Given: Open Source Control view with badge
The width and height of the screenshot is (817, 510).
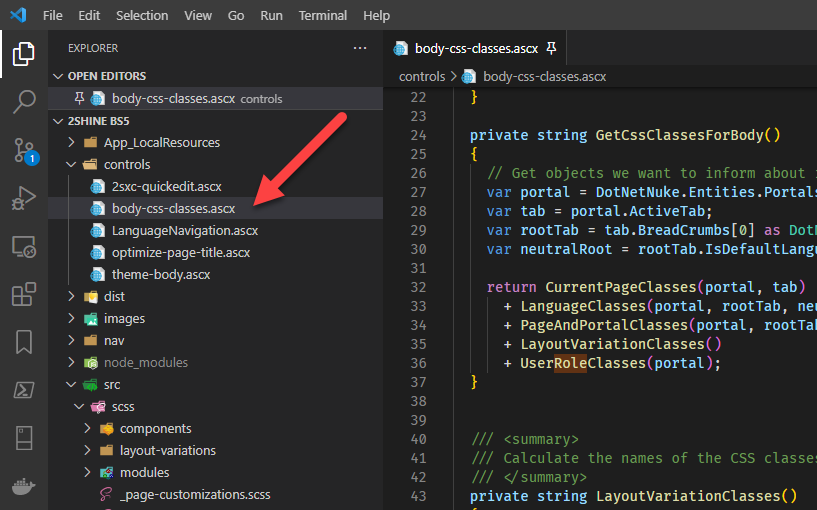Looking at the screenshot, I should click(24, 150).
